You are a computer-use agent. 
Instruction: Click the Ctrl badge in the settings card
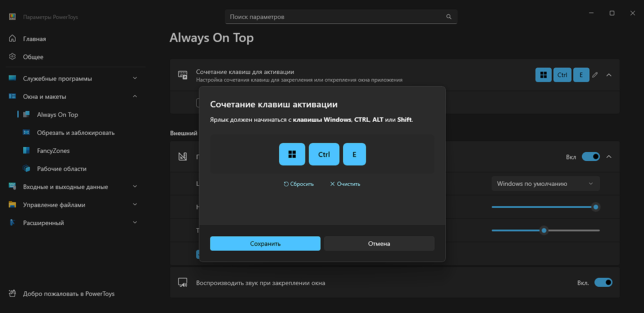point(562,75)
